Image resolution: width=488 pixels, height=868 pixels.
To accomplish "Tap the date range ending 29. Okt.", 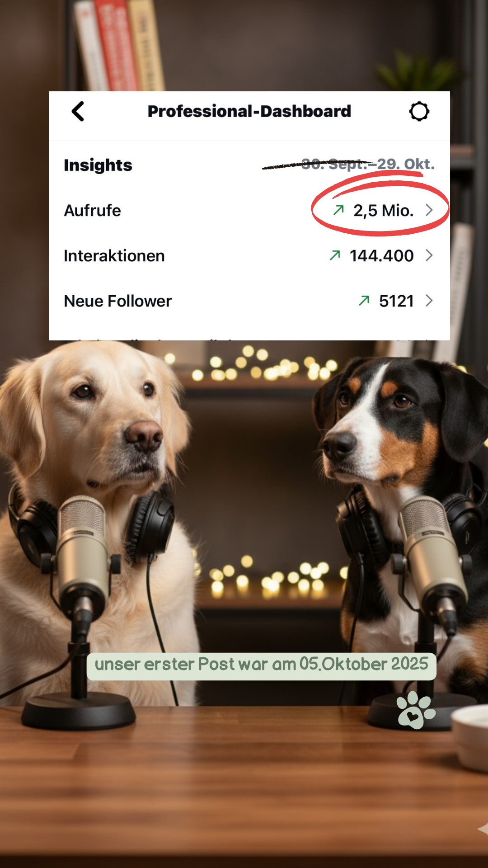I will point(368,164).
